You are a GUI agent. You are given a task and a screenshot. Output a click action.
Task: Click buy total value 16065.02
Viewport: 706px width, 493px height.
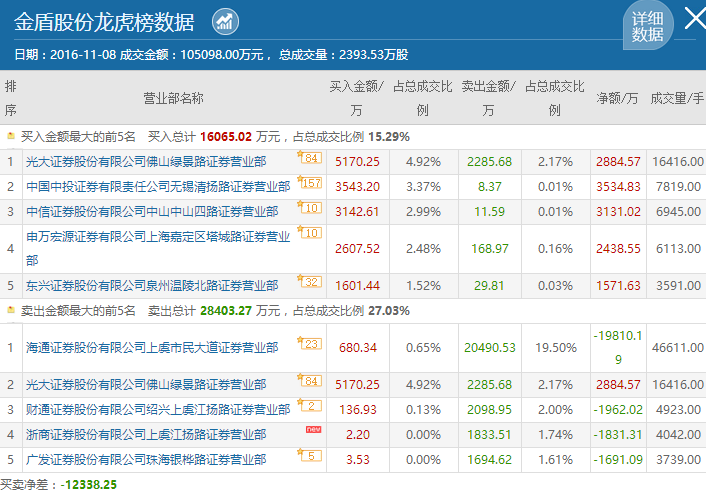[226, 136]
